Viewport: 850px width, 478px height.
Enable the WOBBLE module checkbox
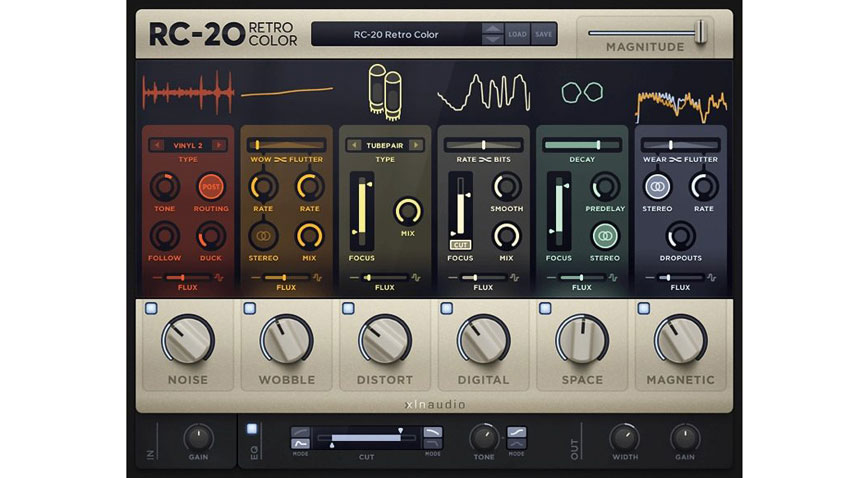250,308
